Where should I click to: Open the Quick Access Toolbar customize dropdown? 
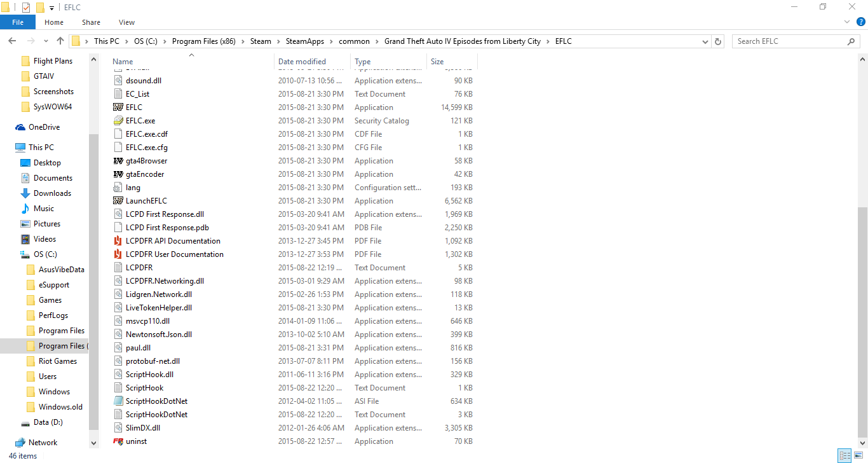pos(51,8)
